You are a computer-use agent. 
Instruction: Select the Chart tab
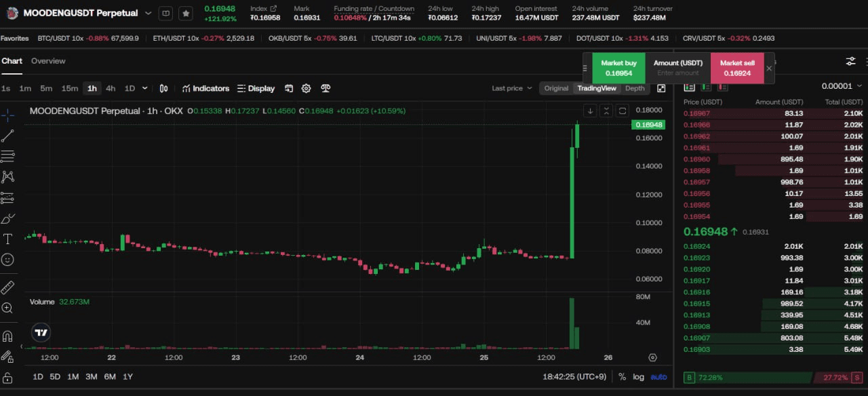pos(12,61)
